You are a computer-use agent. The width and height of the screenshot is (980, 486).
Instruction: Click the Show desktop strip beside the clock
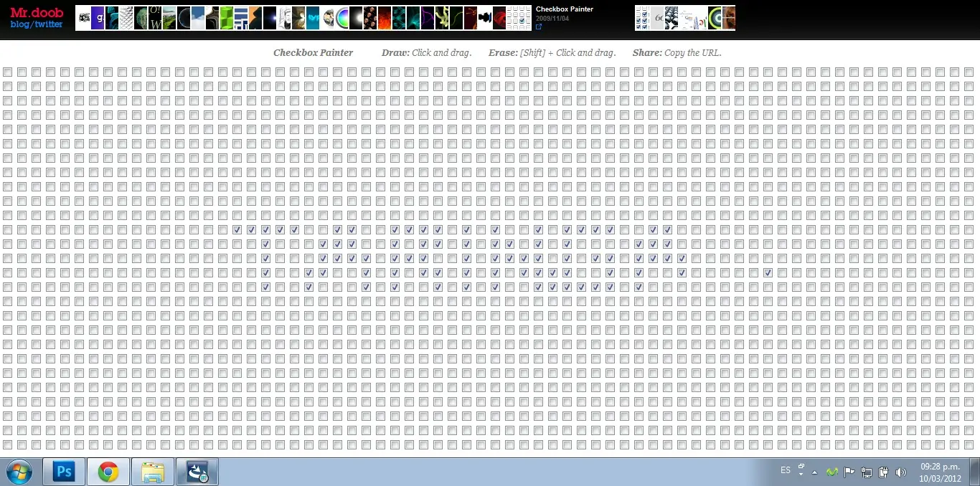click(975, 472)
